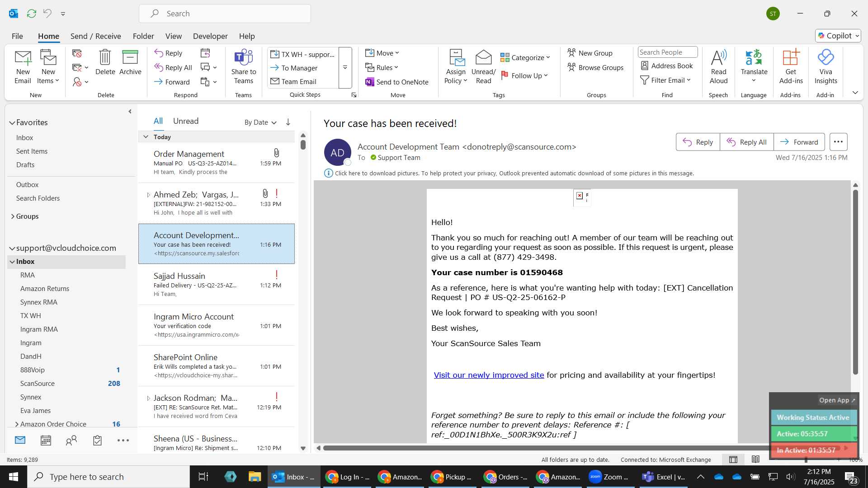Open the File menu
Screen dimensions: 868x488
coord(17,36)
